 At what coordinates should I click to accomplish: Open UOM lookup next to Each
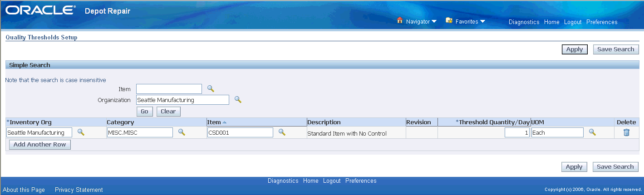592,132
